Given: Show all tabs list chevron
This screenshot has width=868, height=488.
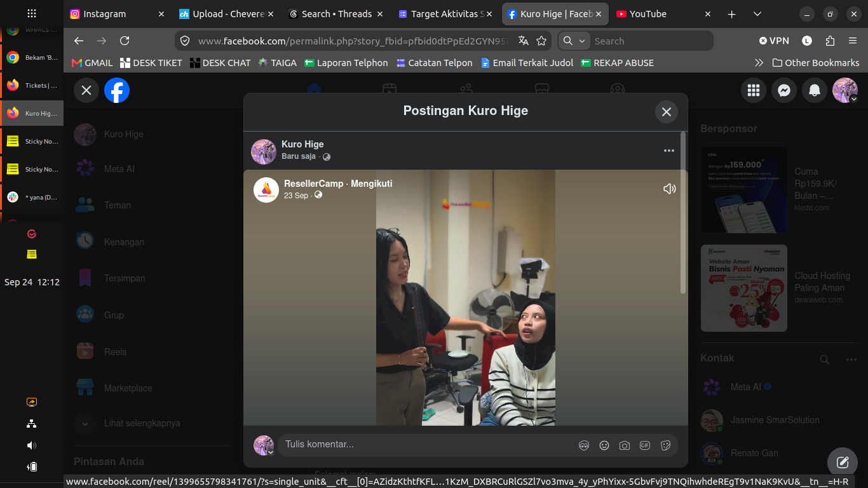Looking at the screenshot, I should click(x=757, y=14).
